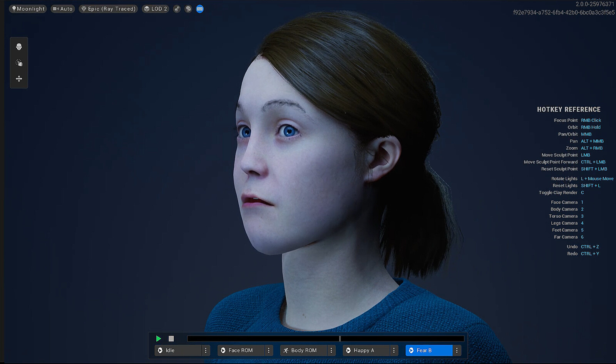Click the 'ALT + RMB' Zoom hotkey text
The image size is (616, 364).
pyautogui.click(x=592, y=148)
